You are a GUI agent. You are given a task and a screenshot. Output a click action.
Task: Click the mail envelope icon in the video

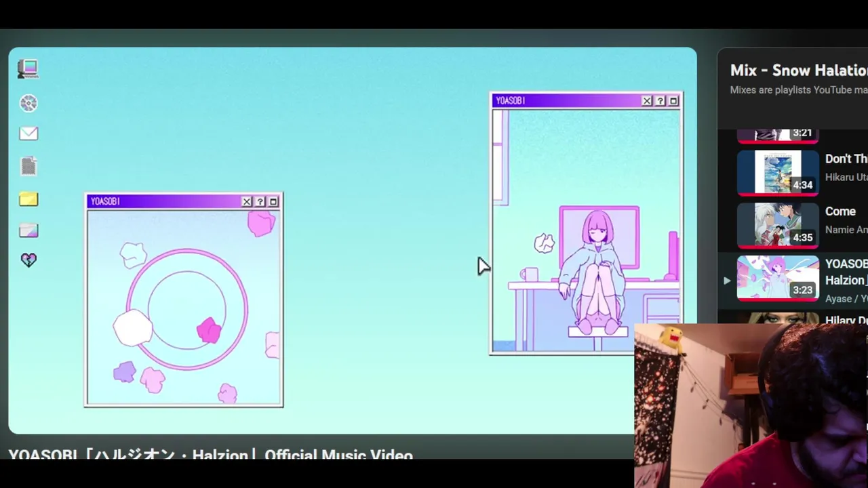coord(28,134)
